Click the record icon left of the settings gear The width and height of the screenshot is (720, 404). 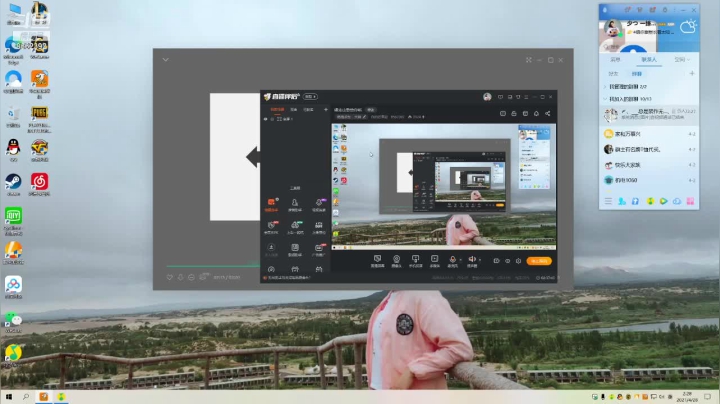(x=507, y=261)
